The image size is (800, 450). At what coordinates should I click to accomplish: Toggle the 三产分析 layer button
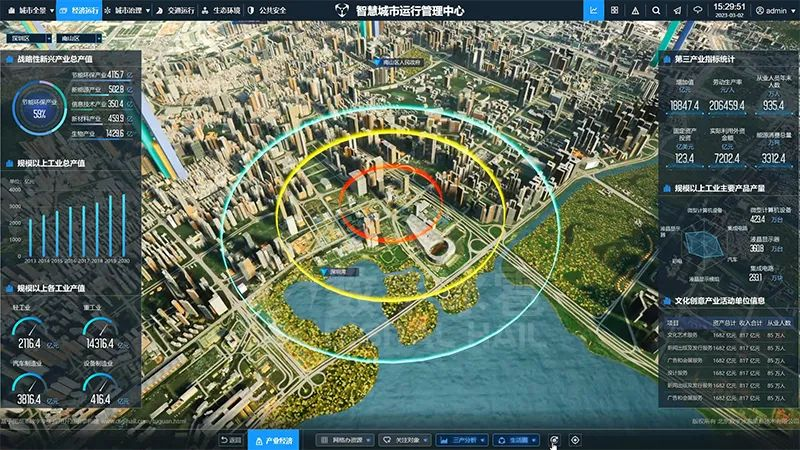[462, 440]
